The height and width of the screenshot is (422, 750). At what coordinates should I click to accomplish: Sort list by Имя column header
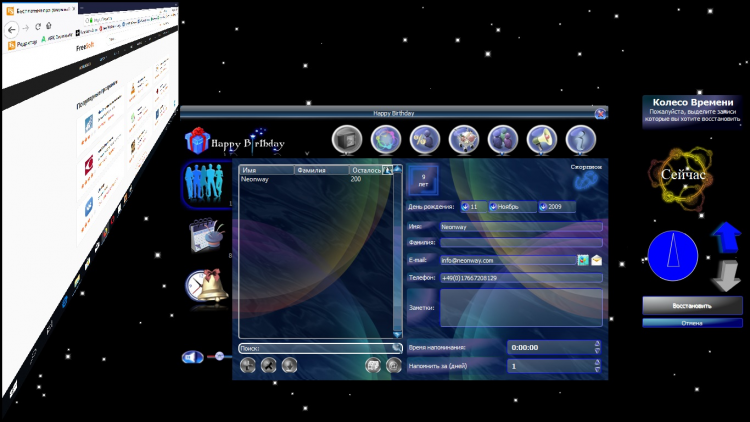[x=266, y=170]
